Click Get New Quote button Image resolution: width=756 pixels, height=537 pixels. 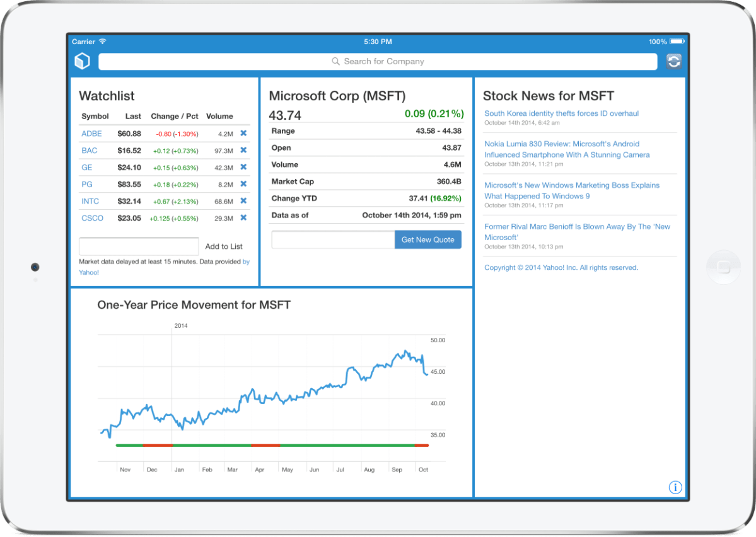click(x=427, y=240)
